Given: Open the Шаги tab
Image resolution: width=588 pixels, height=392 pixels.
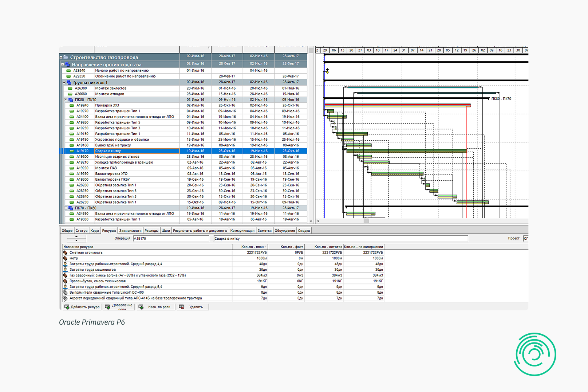Looking at the screenshot, I should (166, 231).
